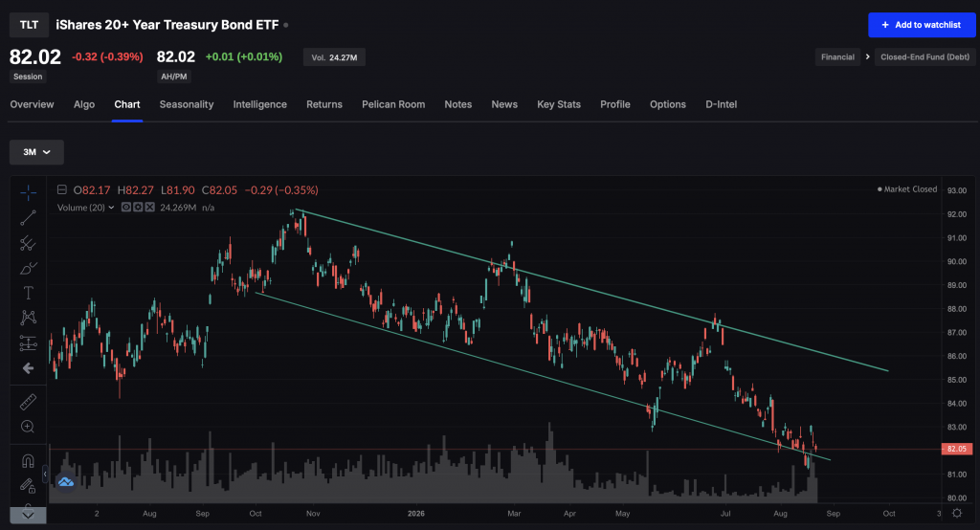This screenshot has width=980, height=530.
Task: Open the News tab
Action: pos(504,104)
